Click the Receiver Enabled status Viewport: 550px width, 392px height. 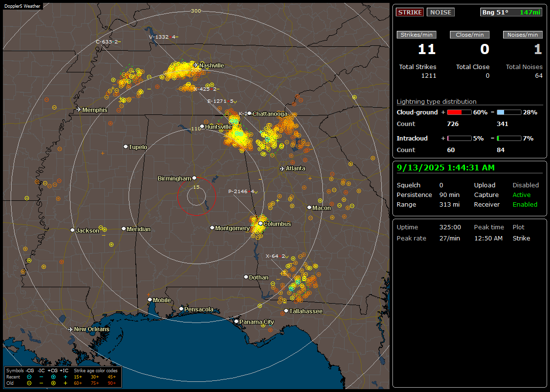[525, 205]
